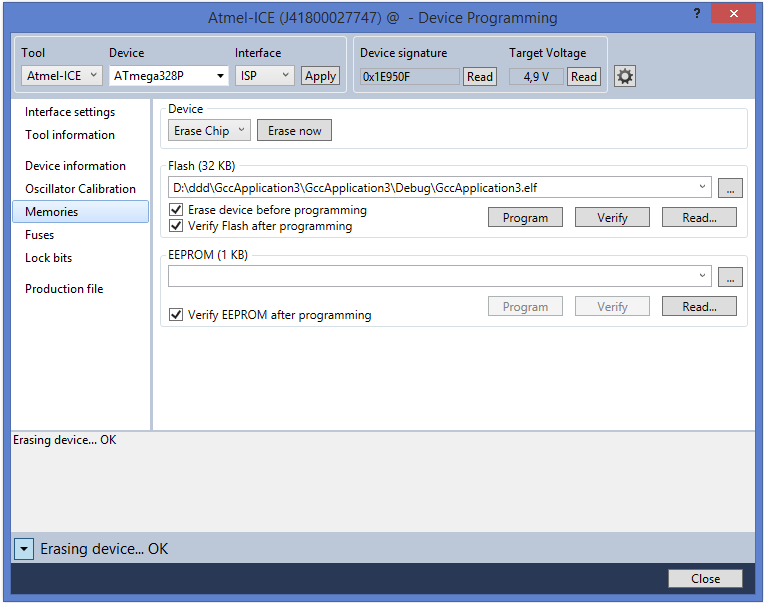Open the Production file page
Screen dimensions: 764x603
[64, 289]
